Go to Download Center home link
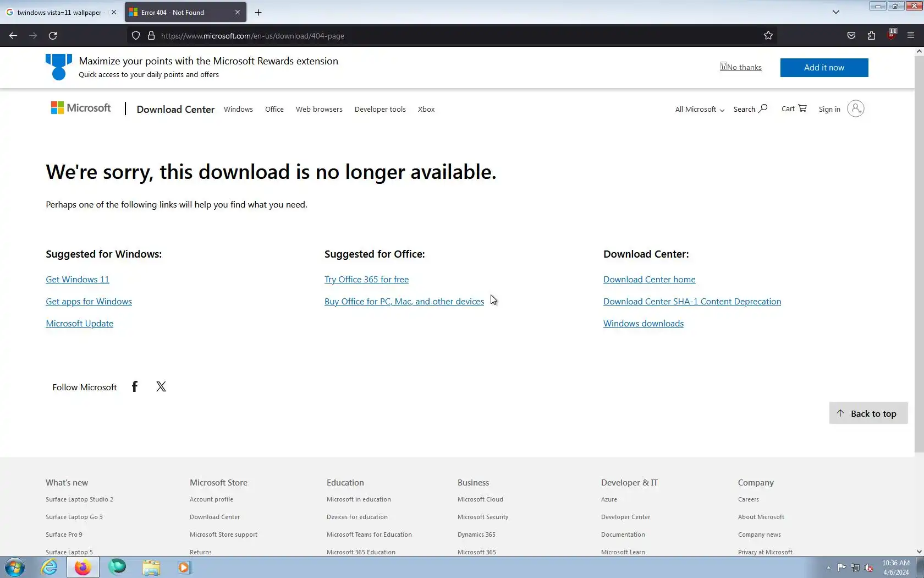 pyautogui.click(x=649, y=279)
